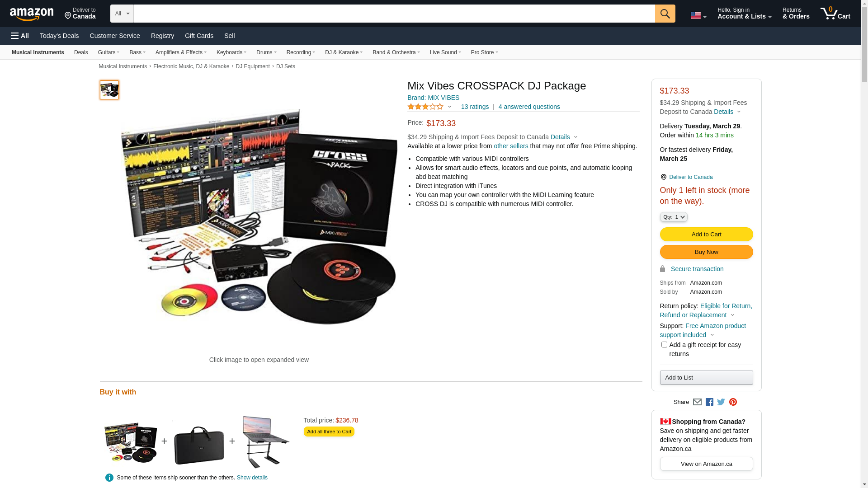Select the product thumbnail image

click(x=109, y=90)
